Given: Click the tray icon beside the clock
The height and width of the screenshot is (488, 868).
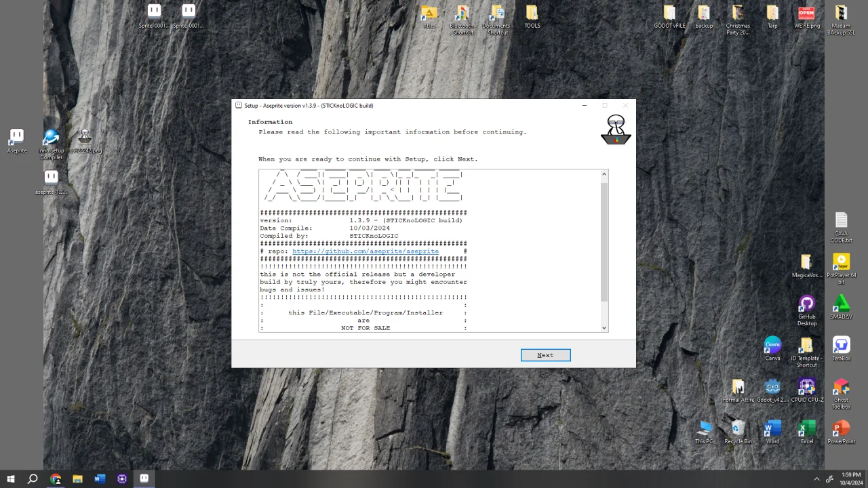Looking at the screenshot, I should pyautogui.click(x=829, y=479).
